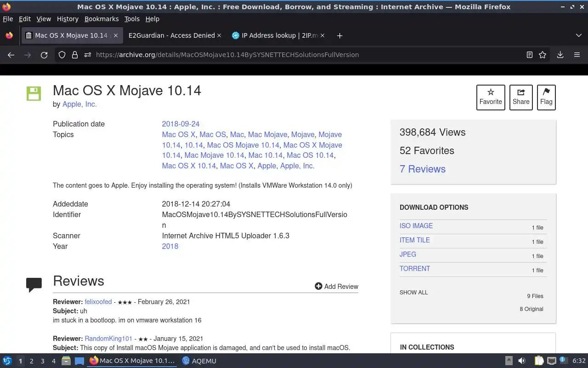Open the 7 Reviews link

pyautogui.click(x=423, y=169)
